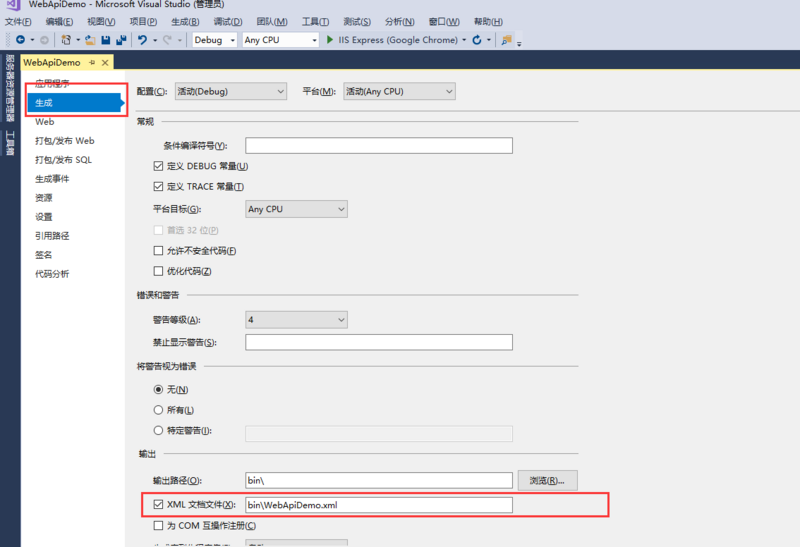Select the 生成 properties page tab
The width and height of the screenshot is (800, 547).
point(76,103)
